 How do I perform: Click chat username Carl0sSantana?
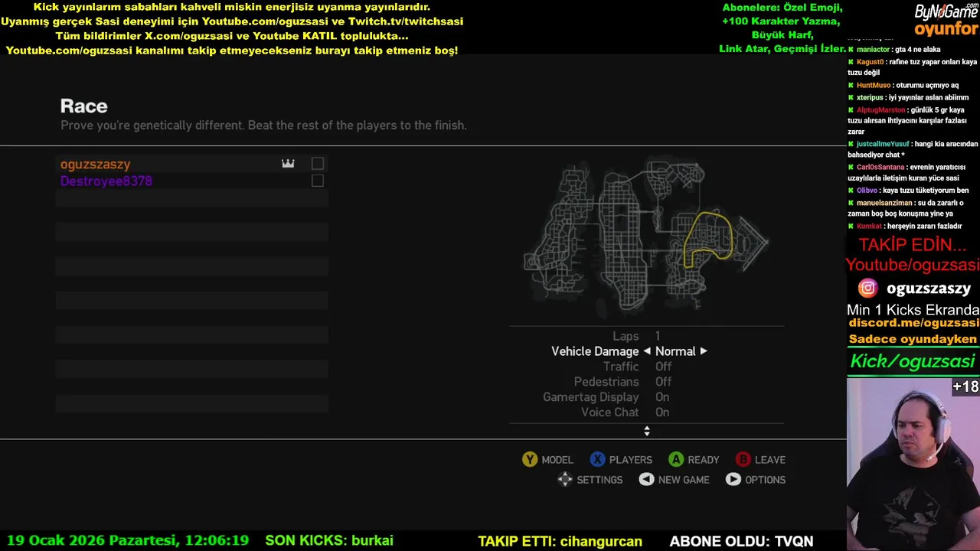pos(880,167)
